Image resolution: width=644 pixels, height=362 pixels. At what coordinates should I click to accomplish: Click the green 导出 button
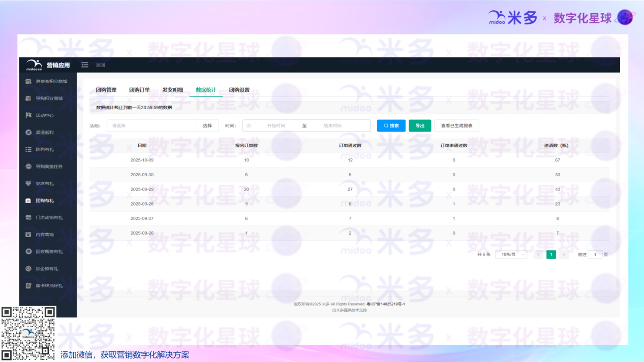pyautogui.click(x=420, y=126)
